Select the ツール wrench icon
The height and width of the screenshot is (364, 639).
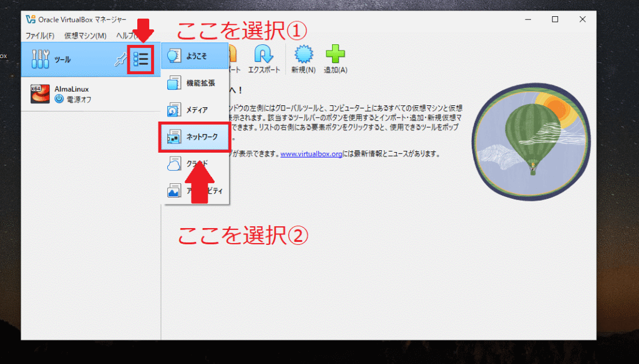pos(41,59)
